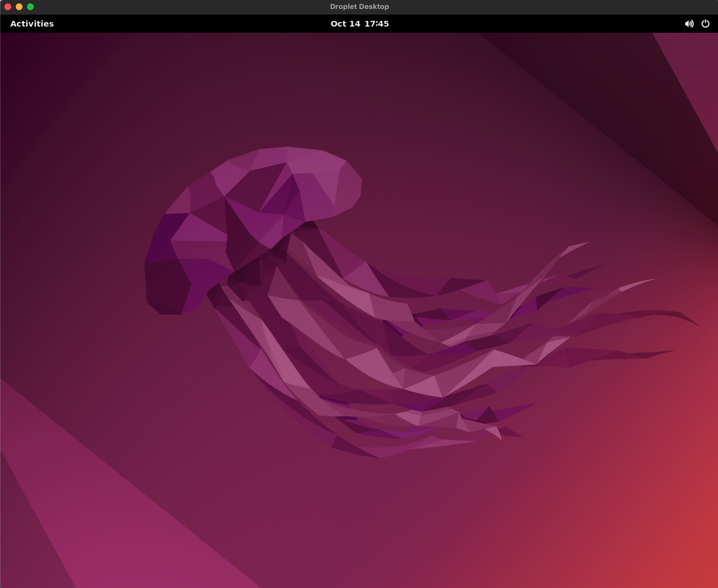The image size is (718, 588).
Task: Click the title bar right of Droplet Desktop title
Action: (534, 7)
